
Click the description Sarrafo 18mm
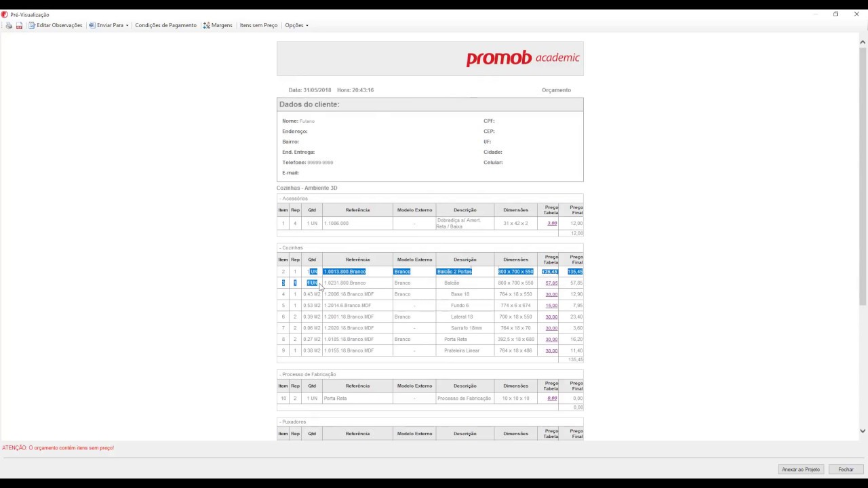[467, 328]
